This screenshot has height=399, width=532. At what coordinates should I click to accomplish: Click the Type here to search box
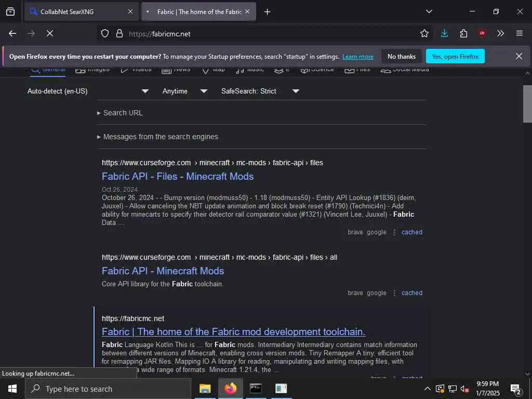(108, 389)
